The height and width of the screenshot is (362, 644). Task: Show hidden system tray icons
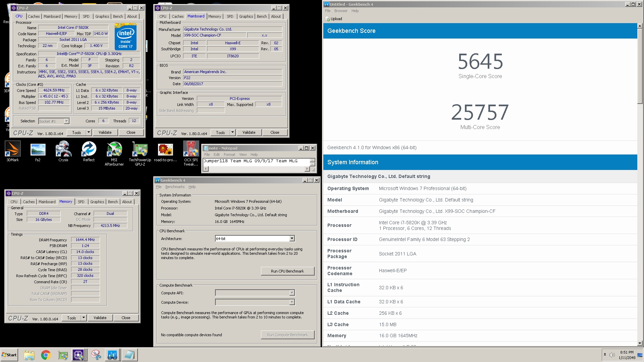605,355
